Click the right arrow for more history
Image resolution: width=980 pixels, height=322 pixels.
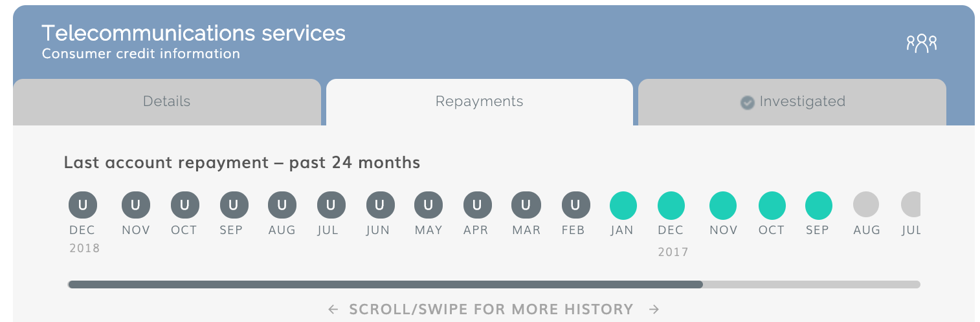(654, 309)
